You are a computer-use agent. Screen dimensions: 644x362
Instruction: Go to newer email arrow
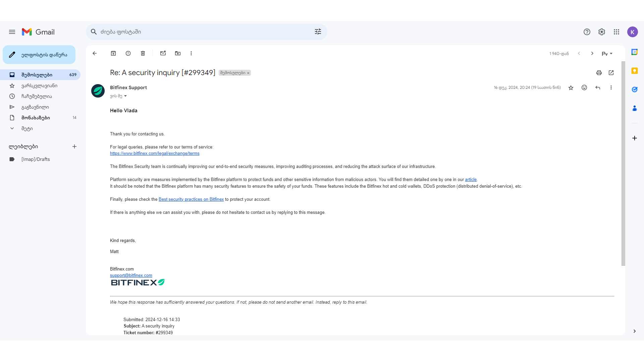click(x=579, y=53)
